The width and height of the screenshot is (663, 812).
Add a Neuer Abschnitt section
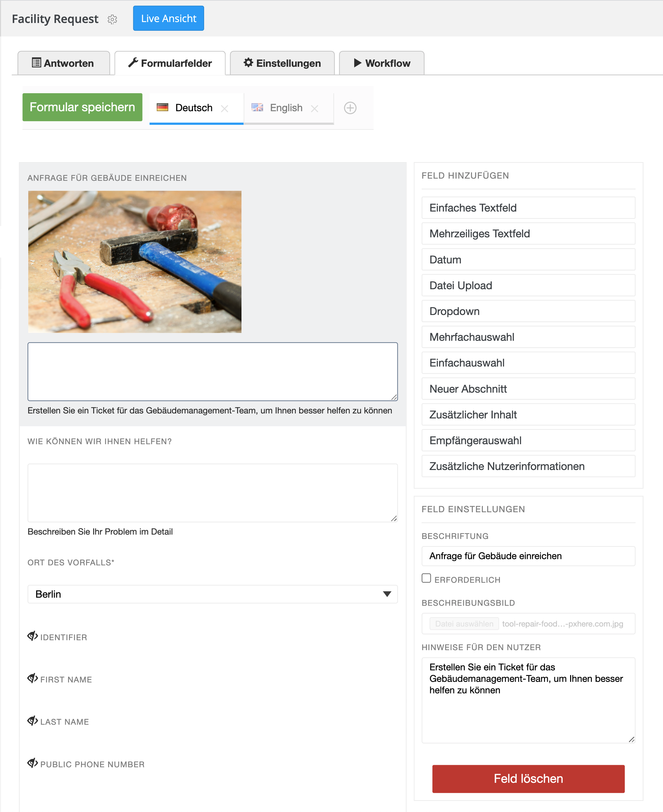point(528,389)
